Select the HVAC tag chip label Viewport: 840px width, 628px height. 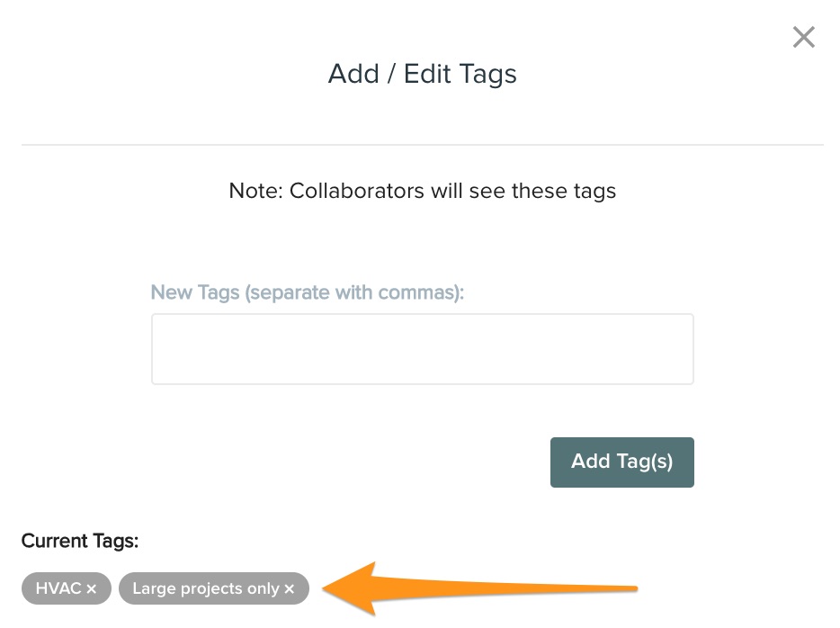[58, 588]
